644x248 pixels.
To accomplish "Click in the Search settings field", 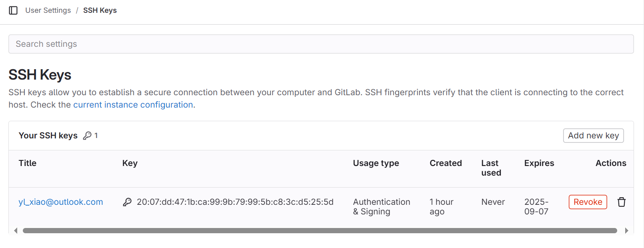I will pos(321,44).
